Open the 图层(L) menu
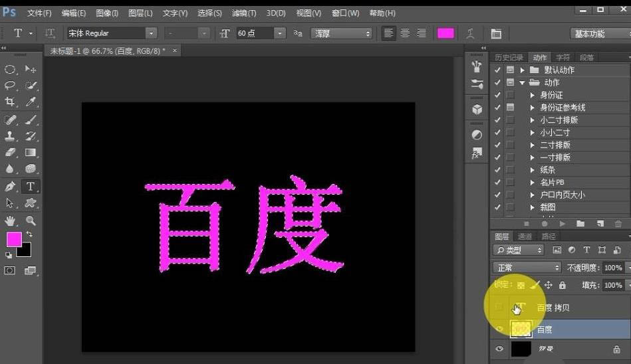The width and height of the screenshot is (631, 364). [x=140, y=13]
